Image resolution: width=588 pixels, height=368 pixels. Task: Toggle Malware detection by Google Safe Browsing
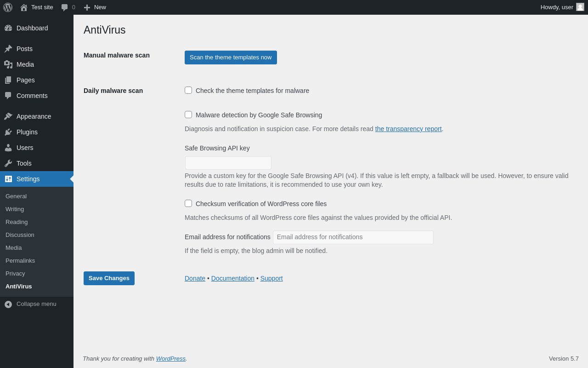pos(188,115)
